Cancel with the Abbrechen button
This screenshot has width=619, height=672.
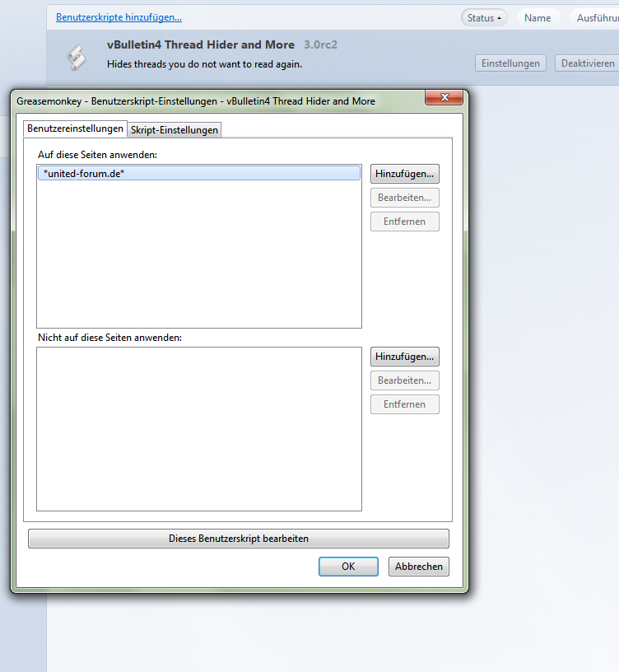coord(419,567)
